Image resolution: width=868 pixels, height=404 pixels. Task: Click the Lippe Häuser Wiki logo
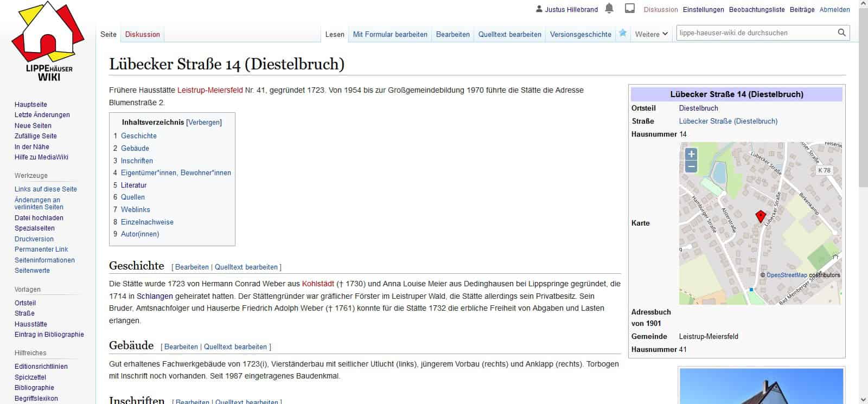(48, 42)
